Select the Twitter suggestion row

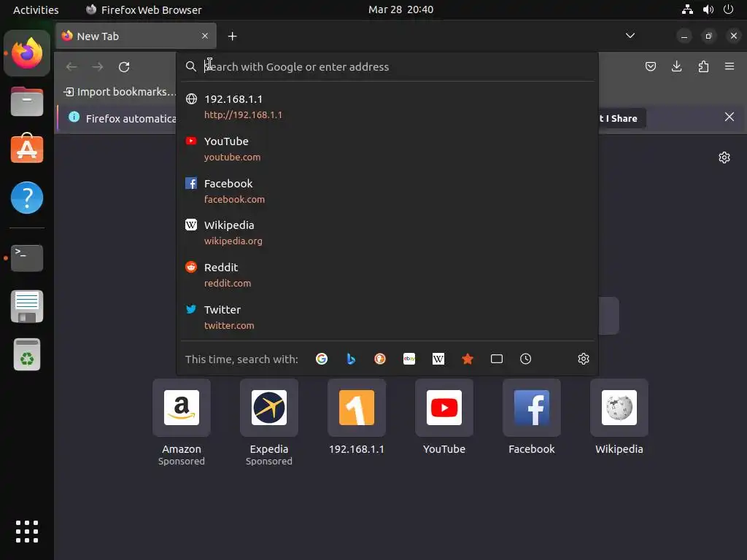point(387,317)
